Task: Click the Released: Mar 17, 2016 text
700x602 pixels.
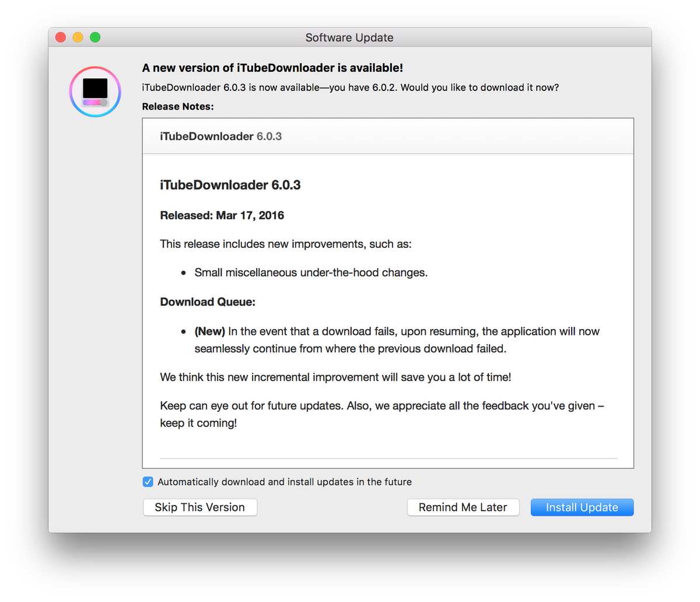Action: (x=222, y=215)
